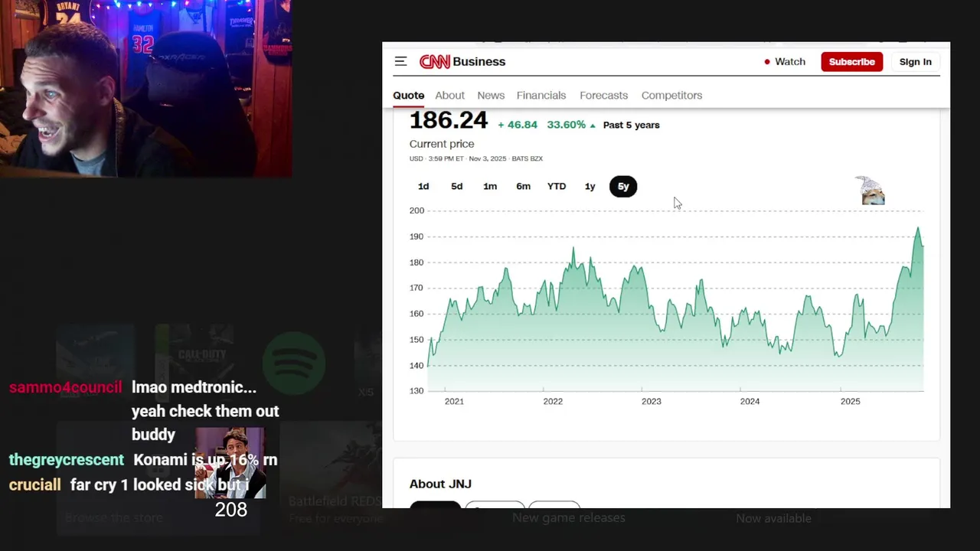This screenshot has width=980, height=551.
Task: Open the Watch live link
Action: click(x=785, y=62)
